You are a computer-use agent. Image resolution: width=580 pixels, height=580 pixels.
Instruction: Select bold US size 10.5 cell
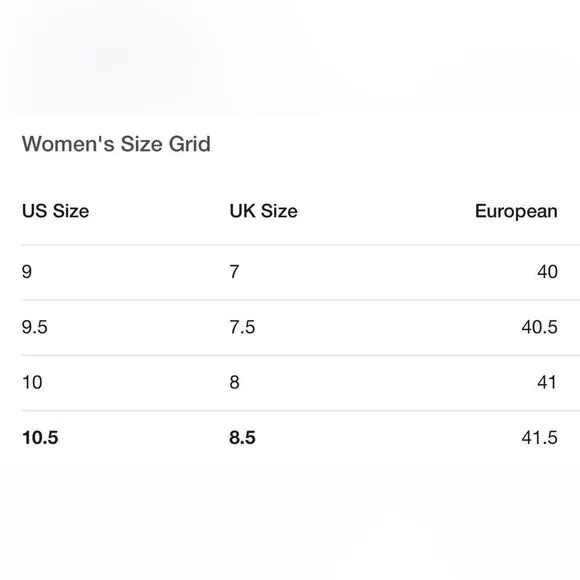click(x=40, y=438)
